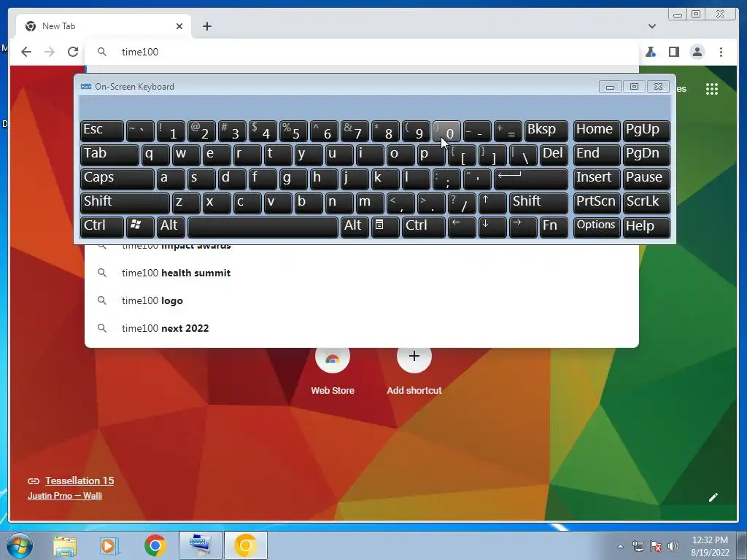Open the volume speaker tray icon
The image size is (747, 560).
(x=673, y=546)
